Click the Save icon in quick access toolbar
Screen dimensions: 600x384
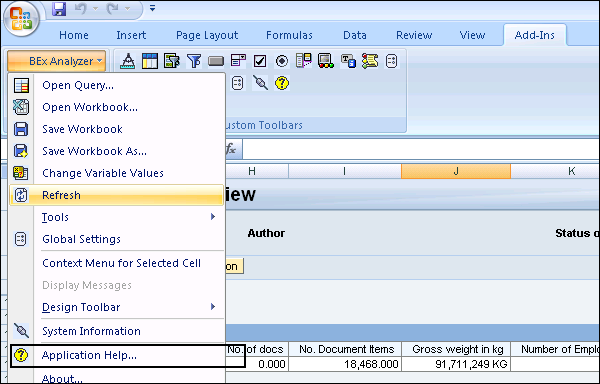pos(59,8)
